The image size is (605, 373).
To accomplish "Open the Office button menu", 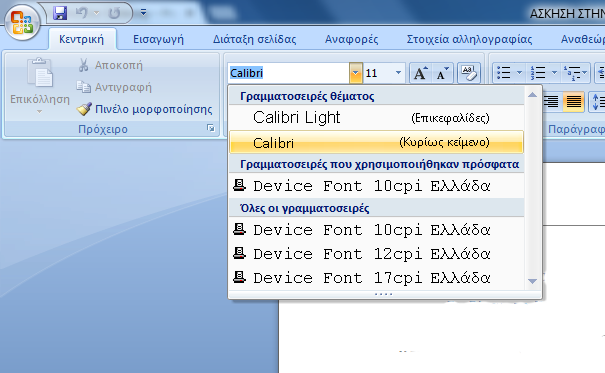I will click(x=22, y=22).
